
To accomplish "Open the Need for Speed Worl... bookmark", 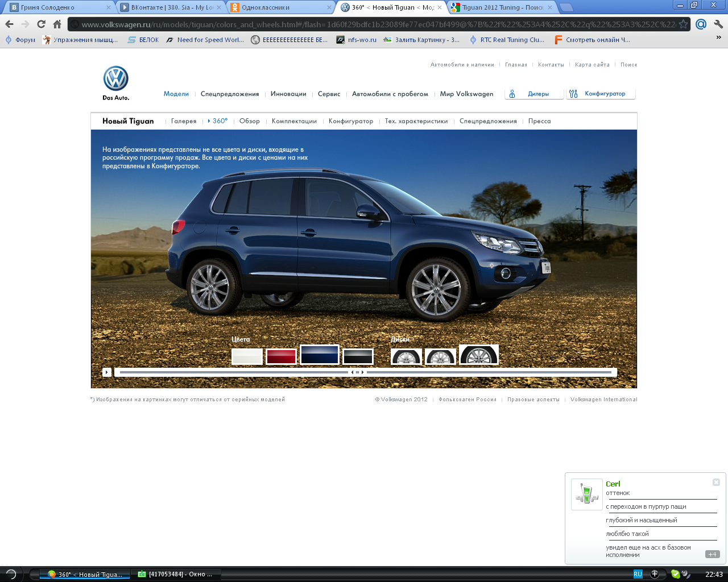I will (x=205, y=40).
